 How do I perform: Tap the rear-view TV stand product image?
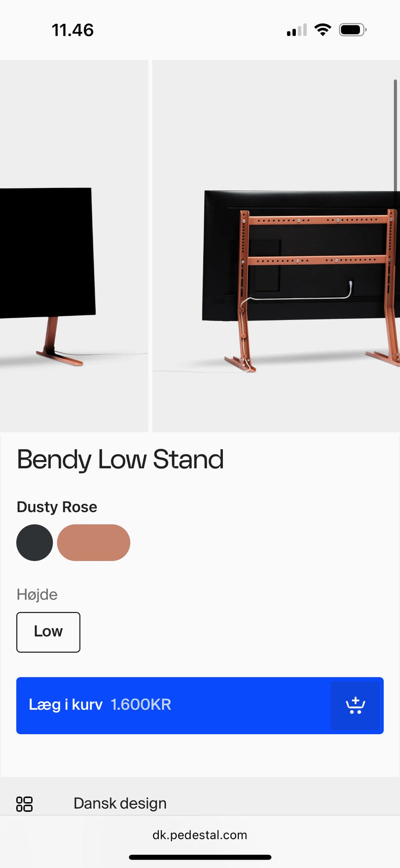click(276, 246)
